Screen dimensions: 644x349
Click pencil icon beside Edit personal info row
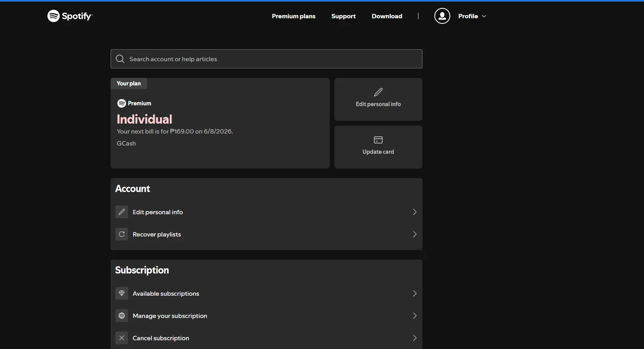pos(122,212)
